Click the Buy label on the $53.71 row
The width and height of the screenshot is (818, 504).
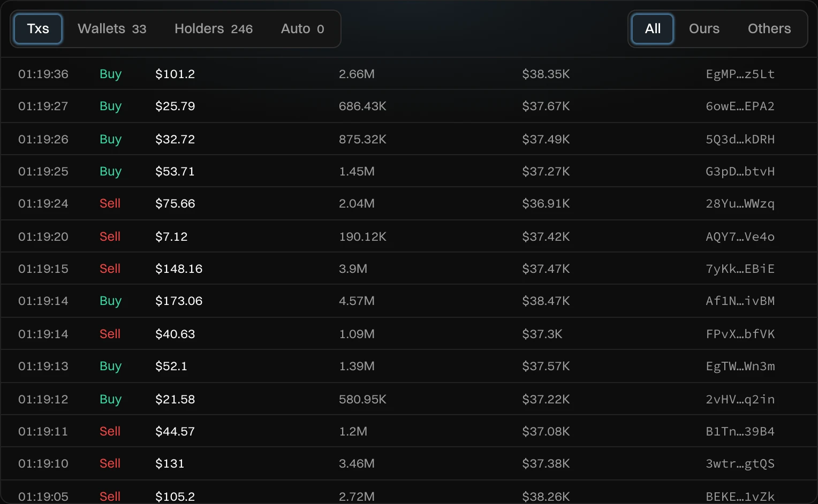[110, 171]
